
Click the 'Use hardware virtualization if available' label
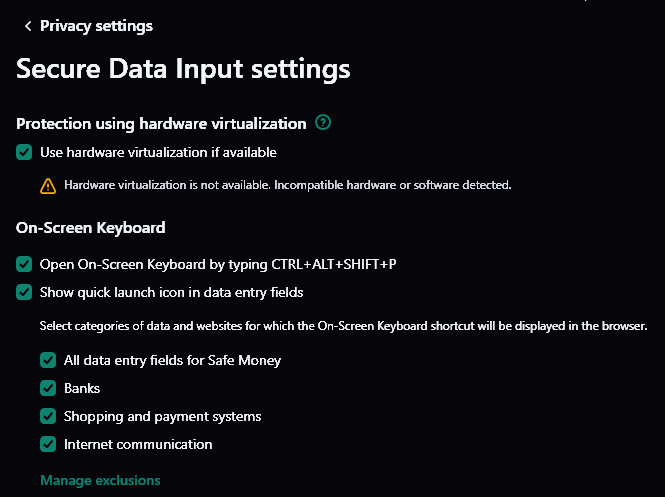[158, 153]
